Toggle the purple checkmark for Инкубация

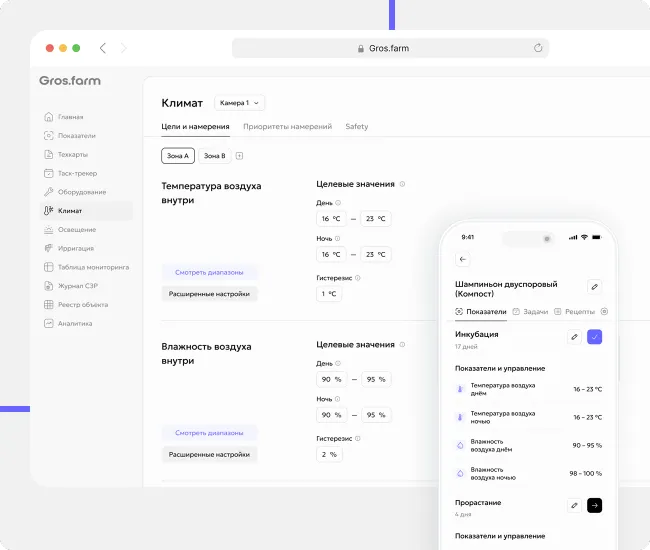pos(594,338)
